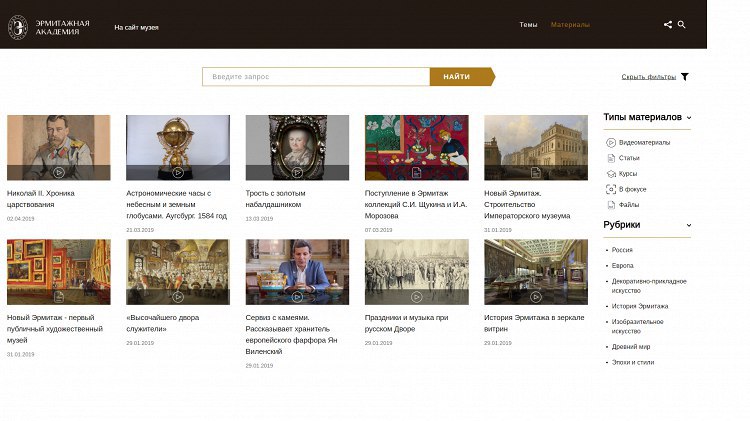Open title Сервиз с камеями
This screenshot has height=421, width=750.
pos(291,334)
